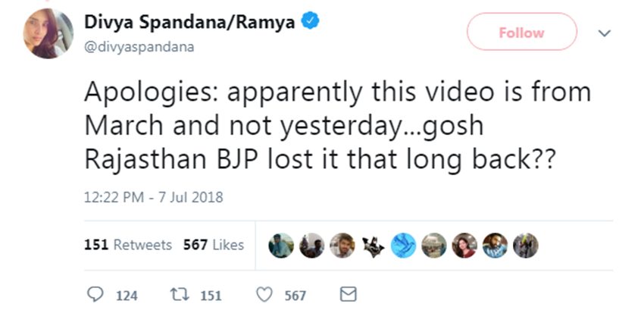Open the last liker avatar in the row
The height and width of the screenshot is (310, 644).
coord(526,244)
